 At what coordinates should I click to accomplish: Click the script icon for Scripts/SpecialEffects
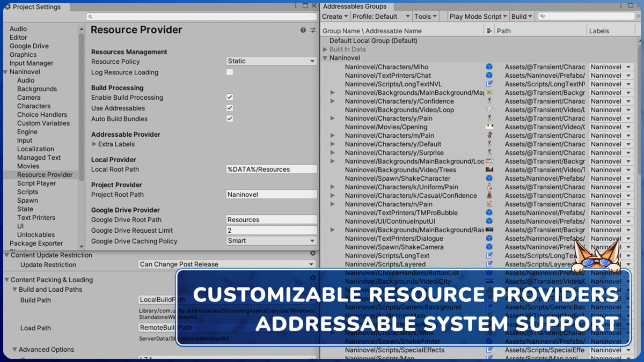click(x=489, y=350)
